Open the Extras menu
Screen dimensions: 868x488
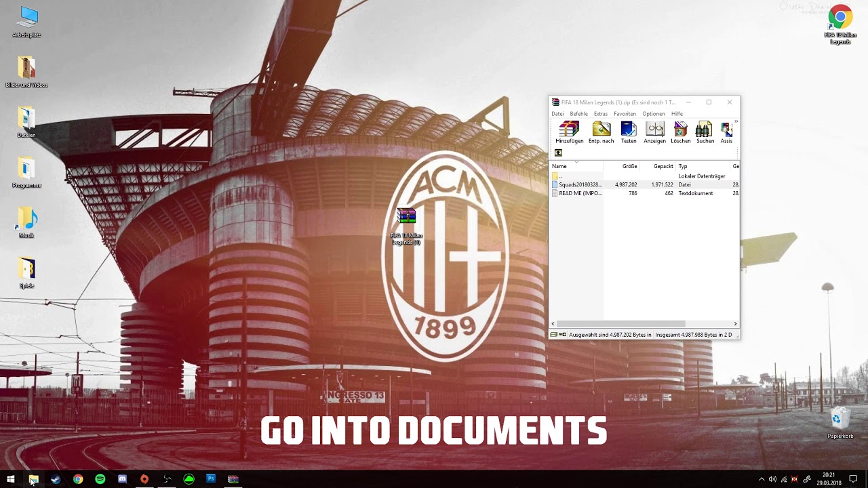pos(600,114)
